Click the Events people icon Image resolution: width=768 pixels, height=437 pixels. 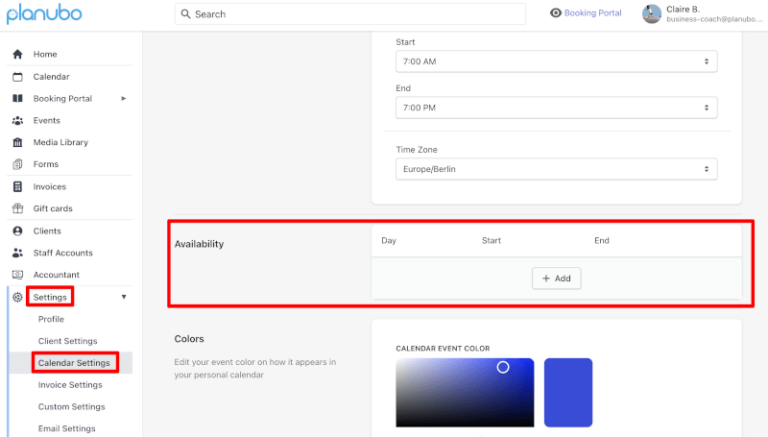point(17,120)
